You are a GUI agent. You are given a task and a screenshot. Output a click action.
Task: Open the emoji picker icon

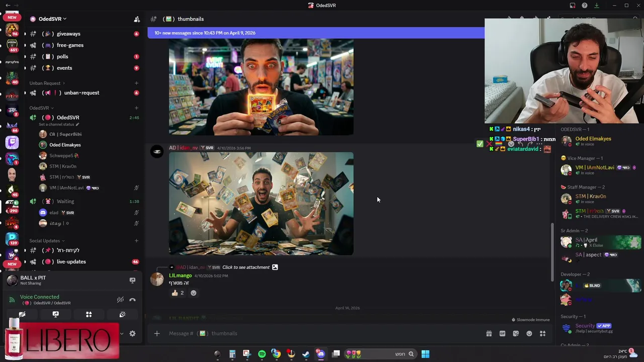529,333
